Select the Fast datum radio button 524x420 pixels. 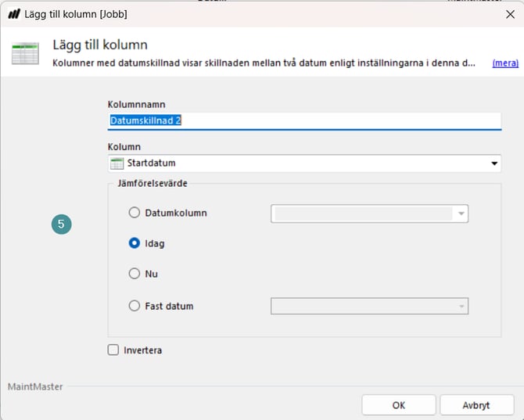135,306
